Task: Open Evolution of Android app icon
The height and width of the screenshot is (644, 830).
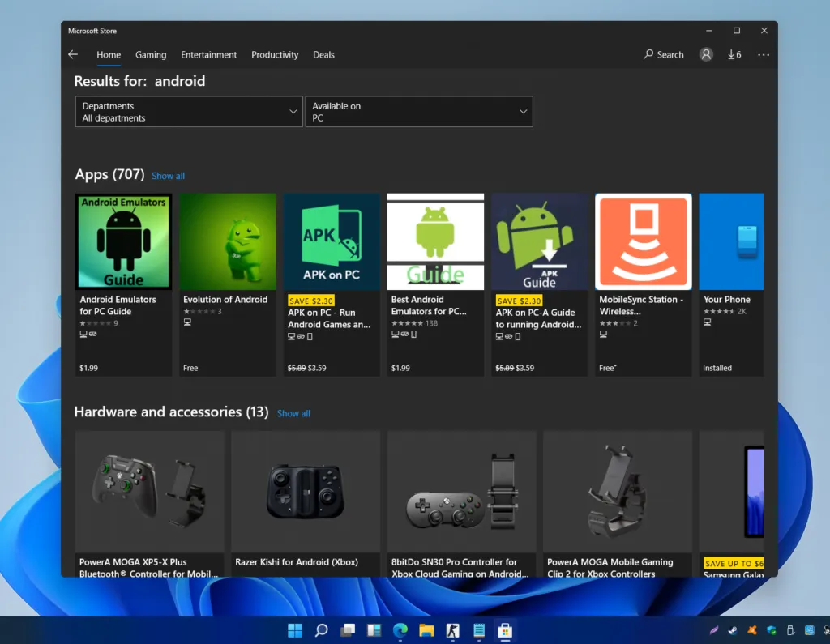Action: (228, 241)
